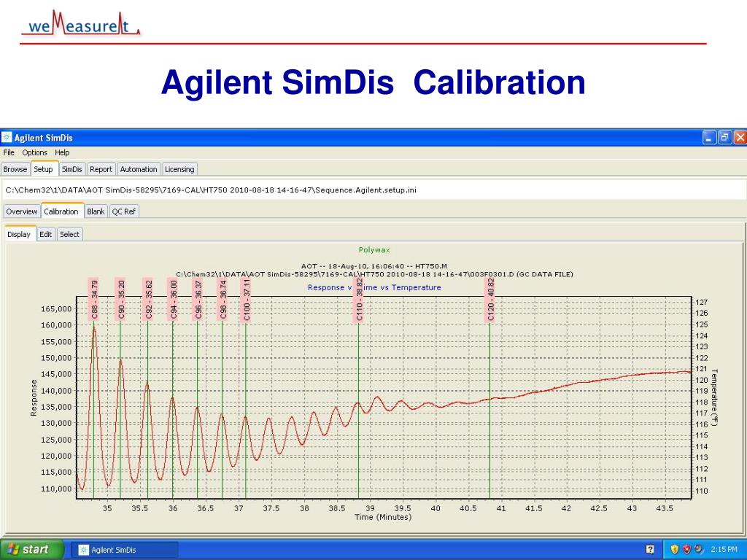Close the Agilent SimDis window
747x560 pixels.
(x=740, y=138)
